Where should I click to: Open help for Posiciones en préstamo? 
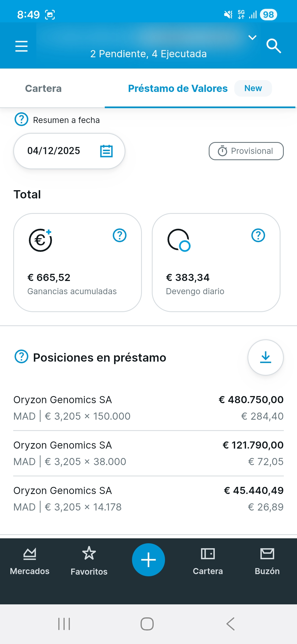(21, 357)
